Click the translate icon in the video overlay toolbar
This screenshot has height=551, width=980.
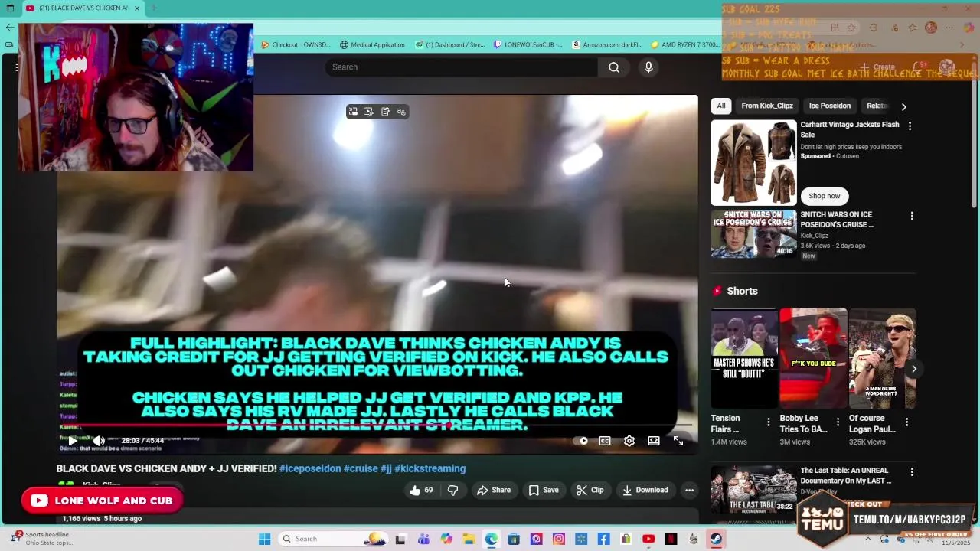click(401, 112)
